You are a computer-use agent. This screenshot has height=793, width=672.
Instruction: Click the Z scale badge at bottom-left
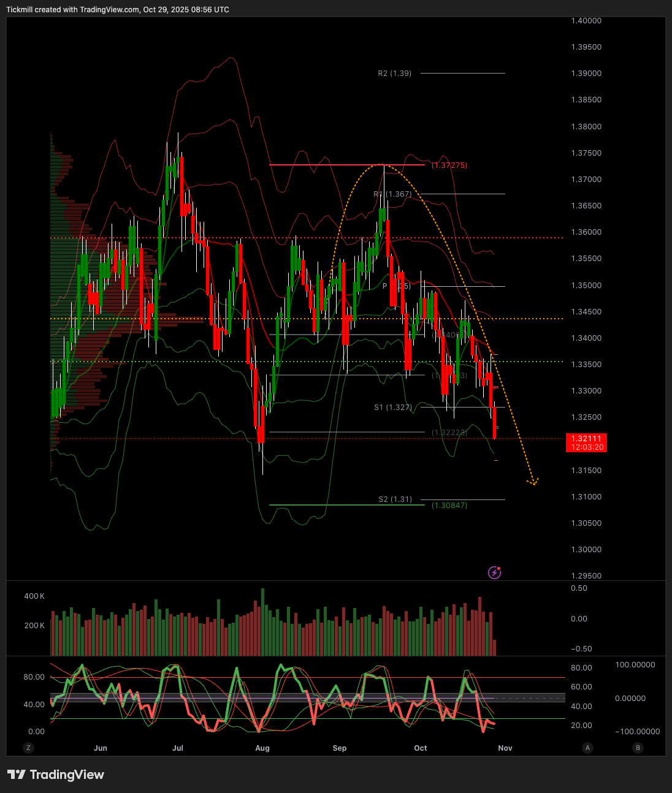tap(28, 748)
